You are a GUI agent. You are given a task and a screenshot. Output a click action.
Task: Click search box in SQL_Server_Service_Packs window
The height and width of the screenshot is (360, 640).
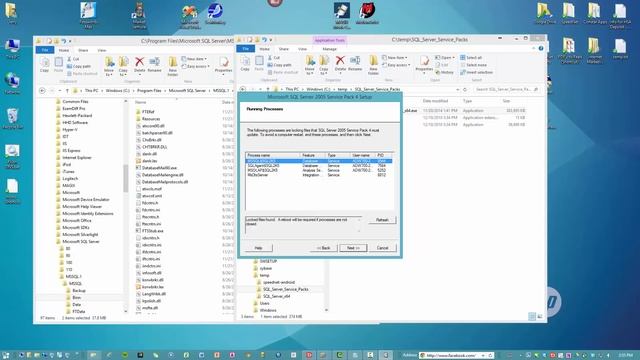click(506, 89)
